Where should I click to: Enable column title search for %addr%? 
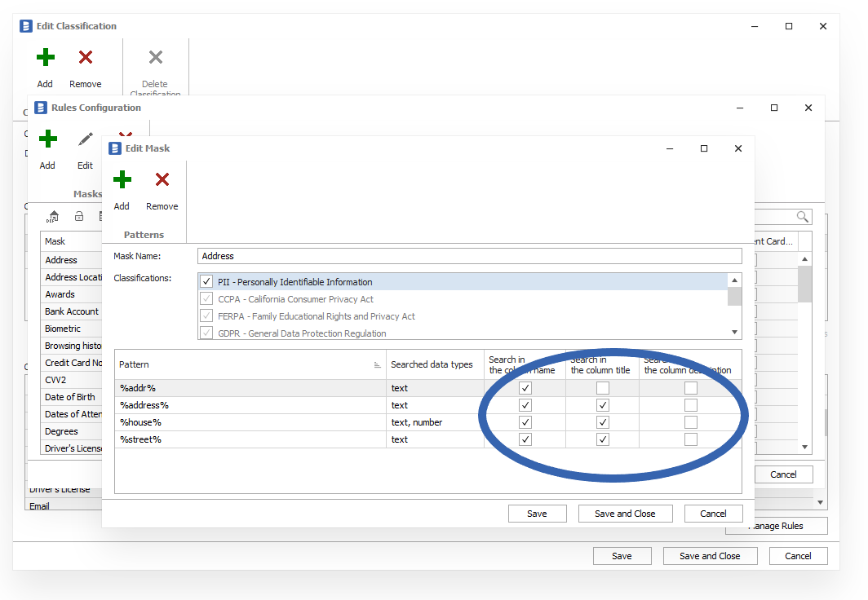coord(603,388)
